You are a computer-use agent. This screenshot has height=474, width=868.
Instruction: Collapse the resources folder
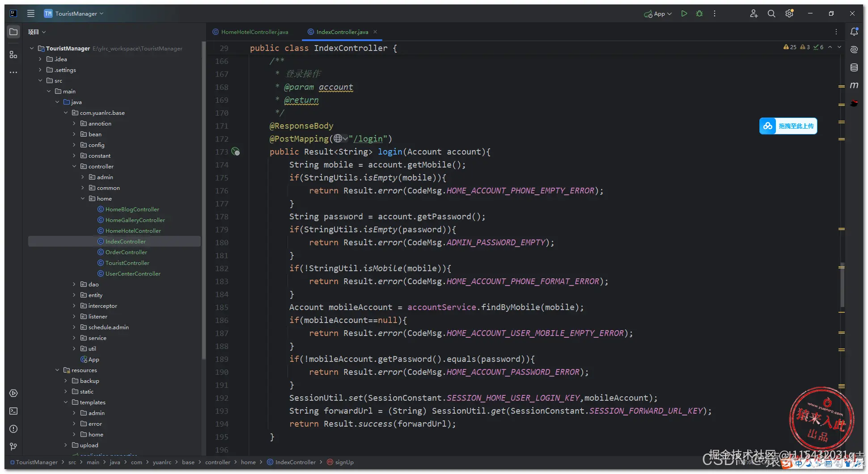pyautogui.click(x=57, y=370)
